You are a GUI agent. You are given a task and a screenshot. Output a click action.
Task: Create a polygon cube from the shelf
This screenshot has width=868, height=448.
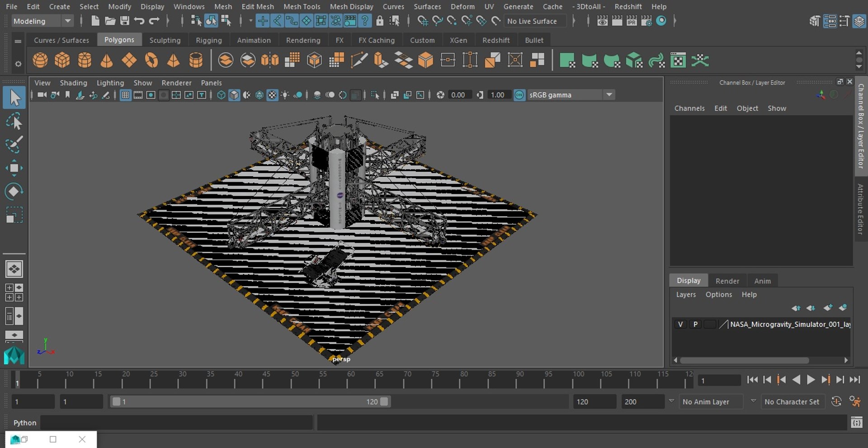[62, 60]
